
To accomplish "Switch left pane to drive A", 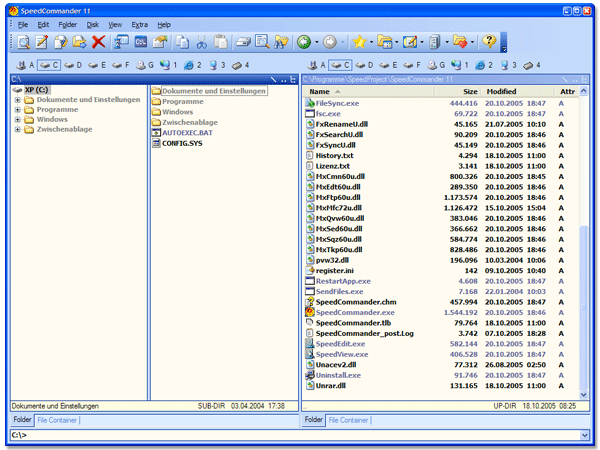I will coord(25,65).
